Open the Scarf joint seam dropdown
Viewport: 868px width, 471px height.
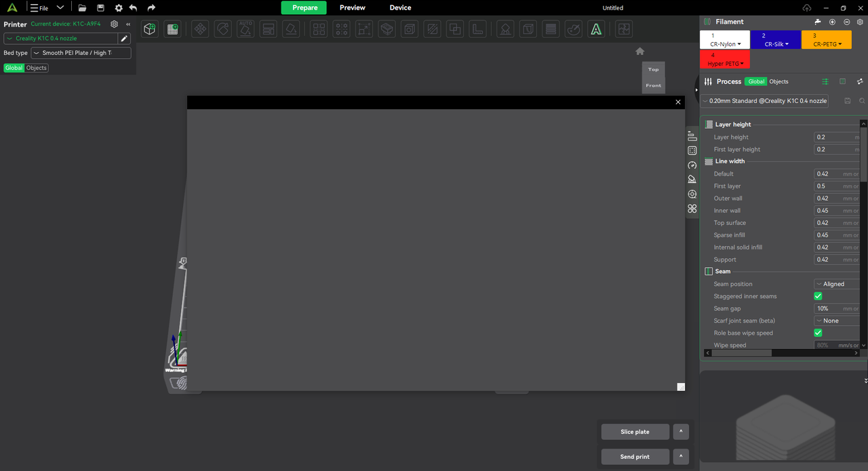tap(837, 321)
